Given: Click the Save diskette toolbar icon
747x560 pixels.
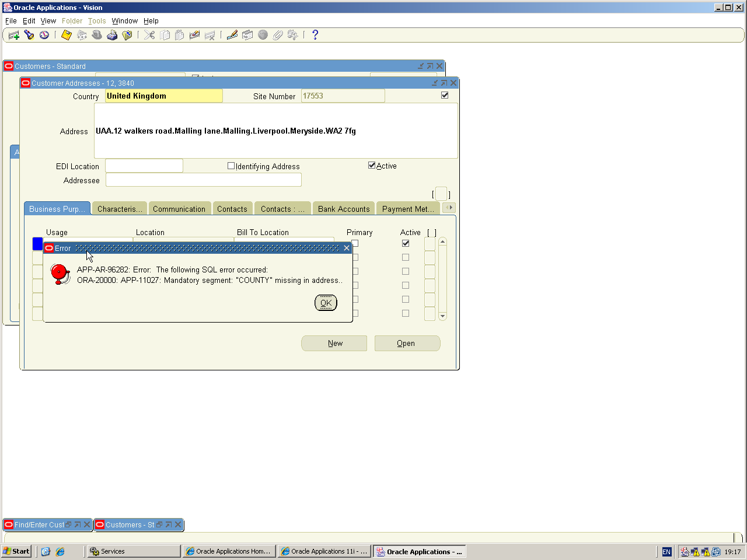Looking at the screenshot, I should (67, 35).
